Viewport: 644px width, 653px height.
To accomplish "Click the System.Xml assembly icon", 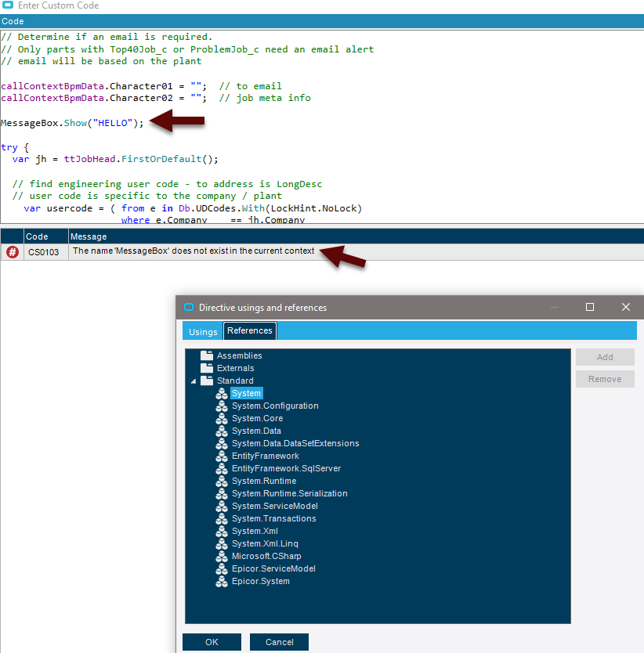I will [x=222, y=531].
